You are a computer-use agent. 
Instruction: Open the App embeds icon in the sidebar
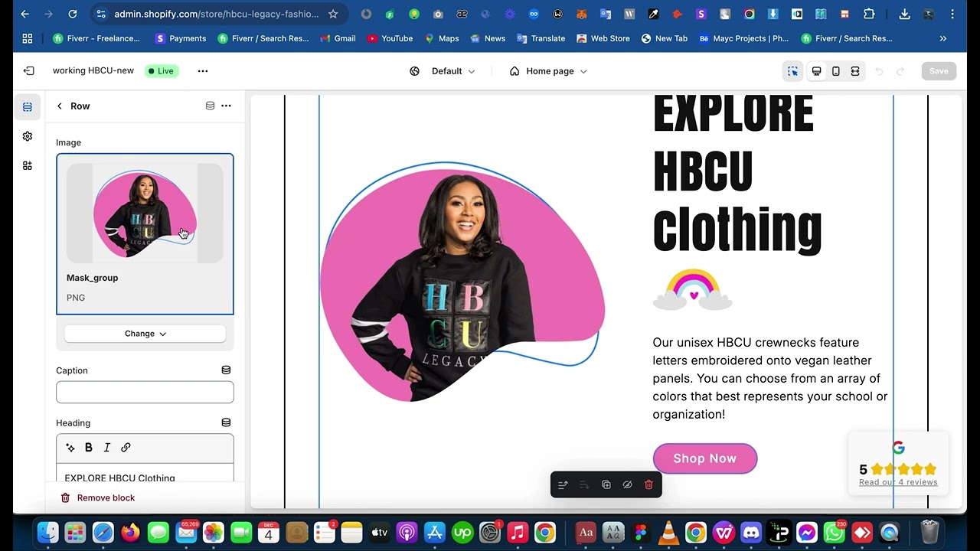click(28, 165)
